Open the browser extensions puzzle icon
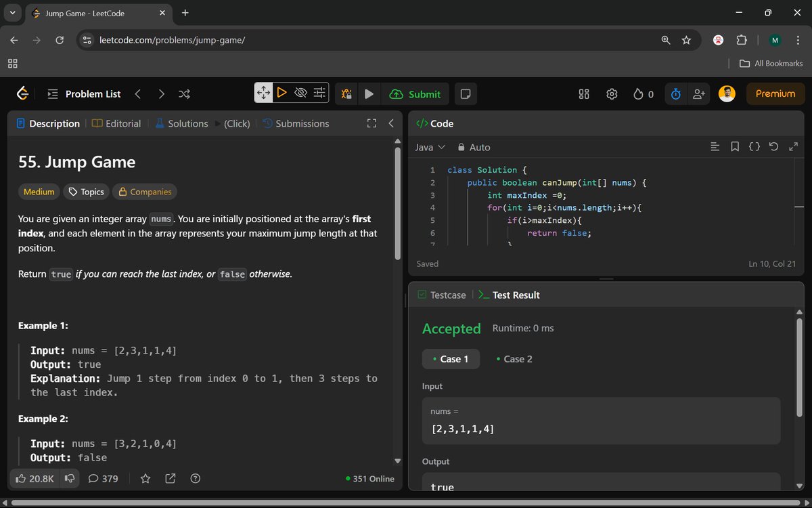This screenshot has height=508, width=812. [x=742, y=40]
